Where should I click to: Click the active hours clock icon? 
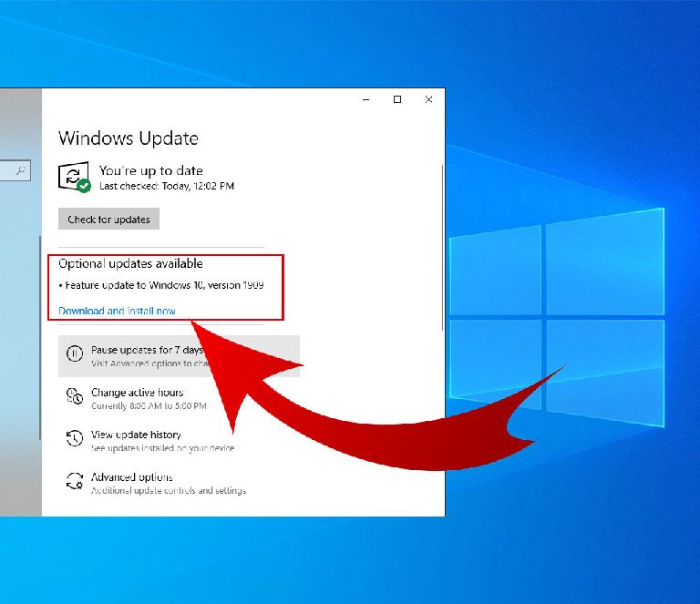point(75,395)
